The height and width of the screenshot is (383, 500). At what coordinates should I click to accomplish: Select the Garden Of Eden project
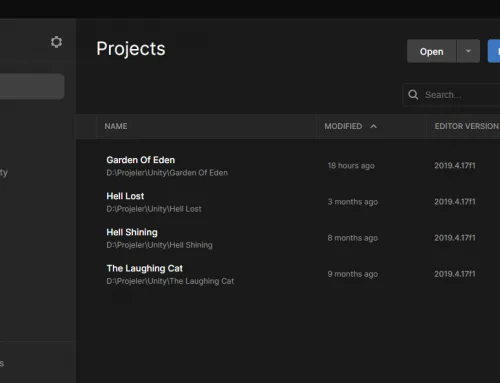(140, 160)
